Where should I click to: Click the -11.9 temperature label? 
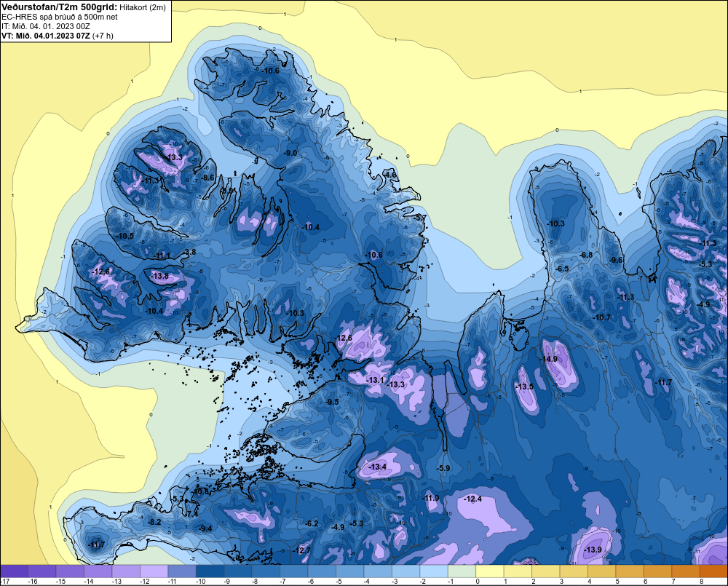pos(431,498)
